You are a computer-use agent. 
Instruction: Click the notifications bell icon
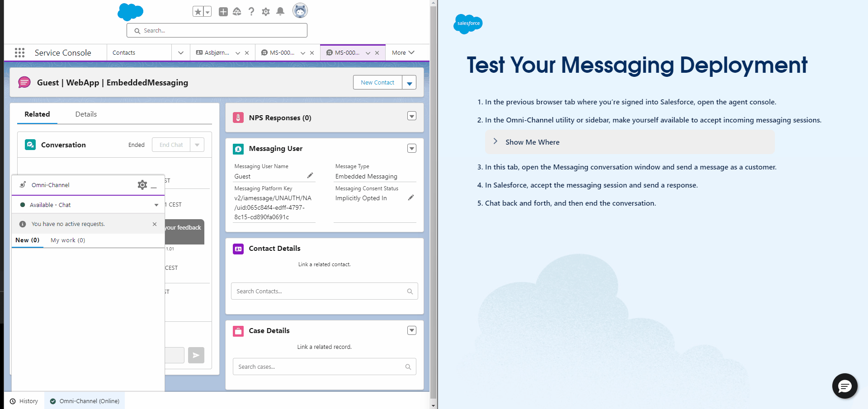[280, 11]
